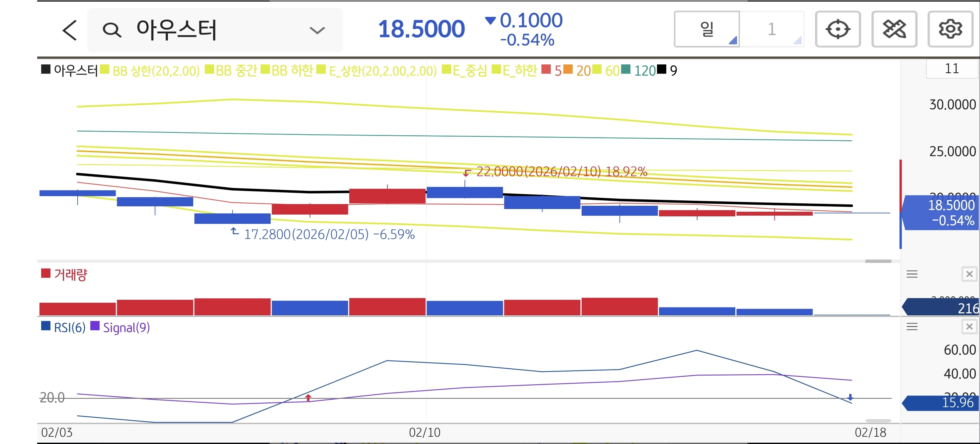This screenshot has height=444, width=980.
Task: Open the 일 period dropdown
Action: [x=707, y=29]
